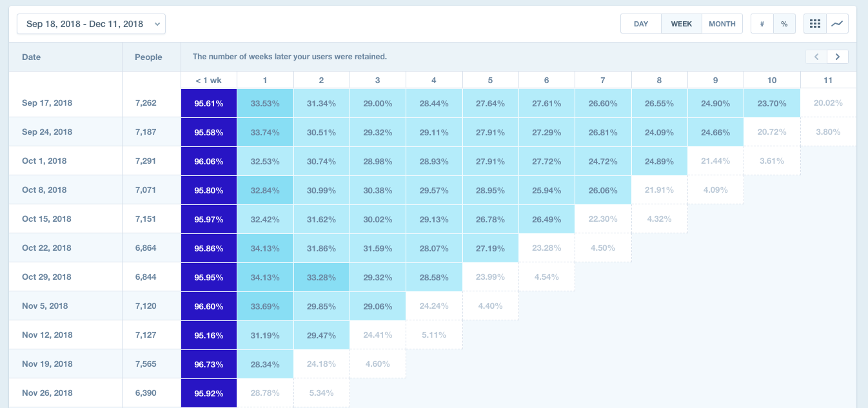Select the Sep 17, 2018 cohort row
The width and height of the screenshot is (868, 408).
tap(46, 102)
